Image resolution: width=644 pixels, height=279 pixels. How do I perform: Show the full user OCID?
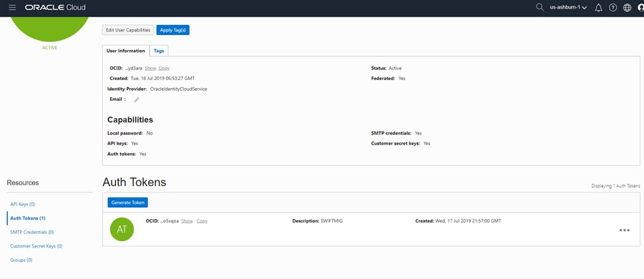click(150, 68)
